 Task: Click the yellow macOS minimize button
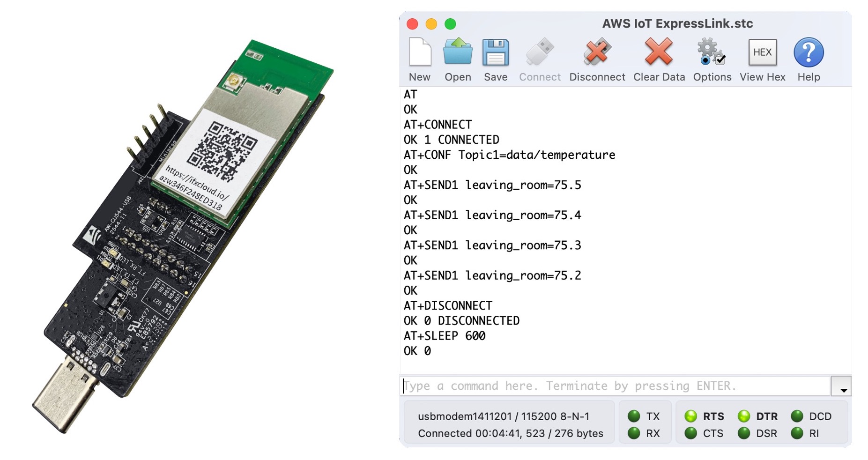pyautogui.click(x=431, y=24)
